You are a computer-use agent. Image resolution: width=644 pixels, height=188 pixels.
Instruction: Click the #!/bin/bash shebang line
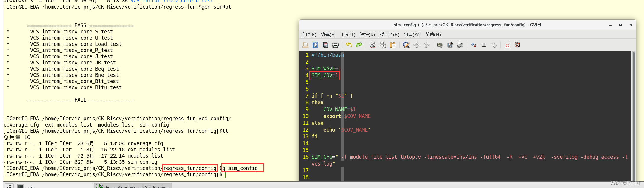[x=328, y=55]
